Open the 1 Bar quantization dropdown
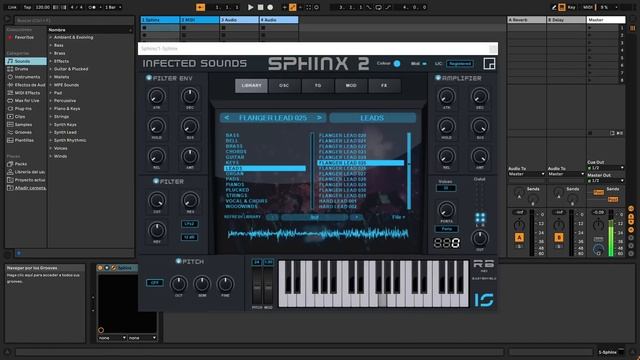Screen dimensions: 640x360 113,7
